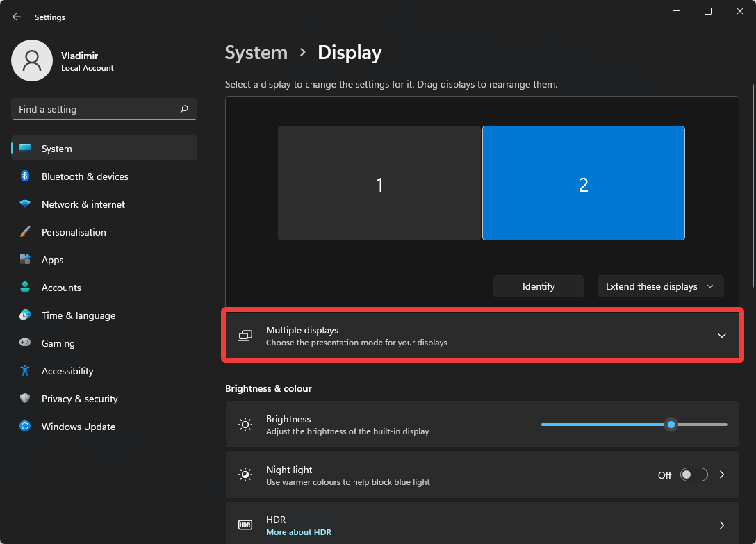
Task: Open Night light settings via chevron
Action: 722,475
